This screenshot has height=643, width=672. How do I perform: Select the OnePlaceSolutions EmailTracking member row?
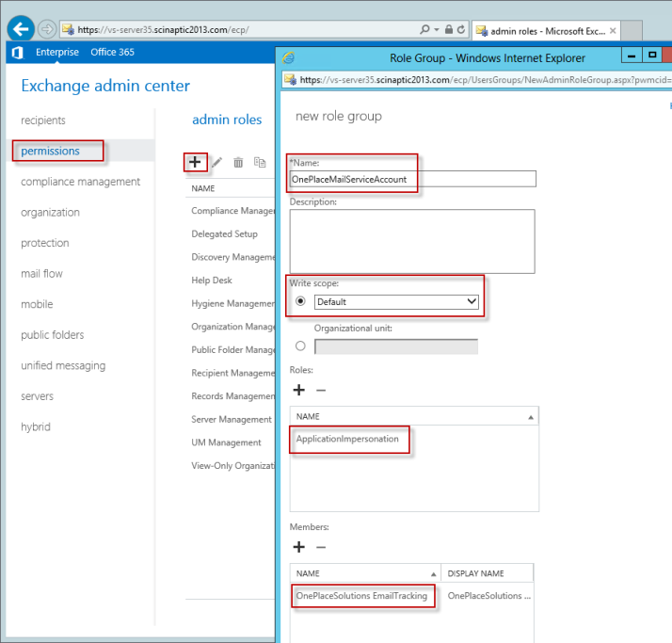(x=412, y=596)
